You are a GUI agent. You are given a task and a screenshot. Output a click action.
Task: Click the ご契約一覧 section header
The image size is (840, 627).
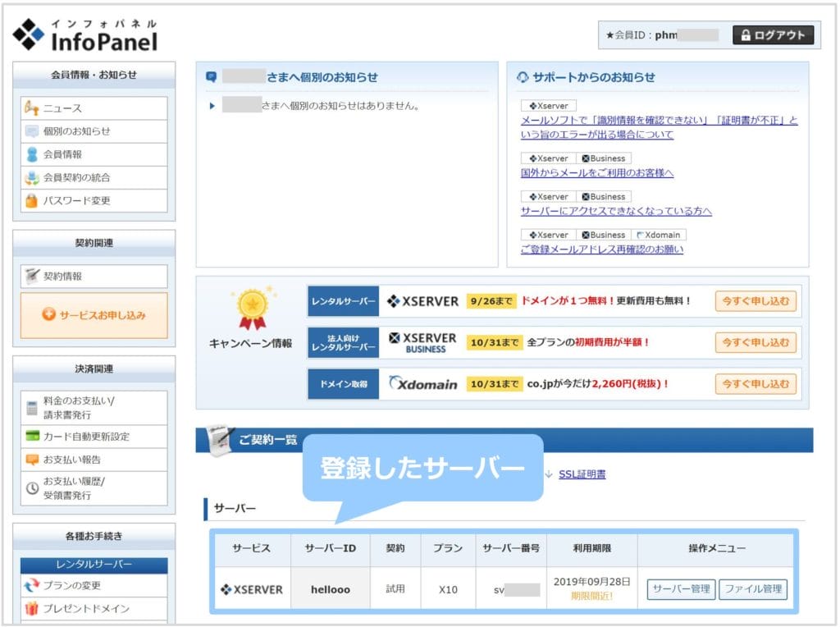pos(504,440)
